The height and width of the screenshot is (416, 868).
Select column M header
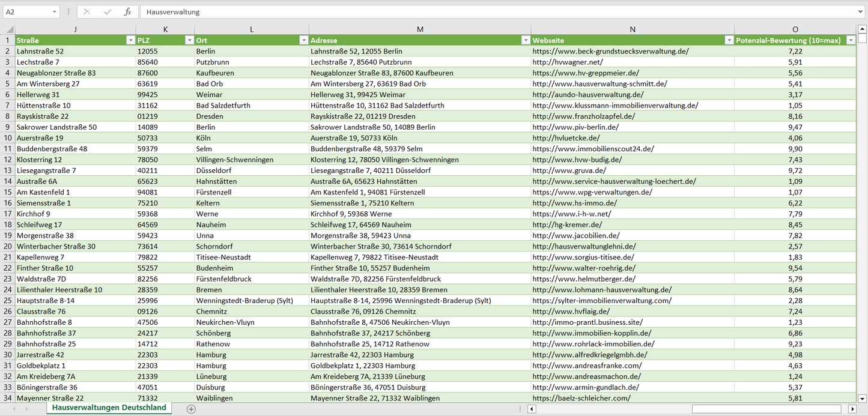(x=419, y=29)
